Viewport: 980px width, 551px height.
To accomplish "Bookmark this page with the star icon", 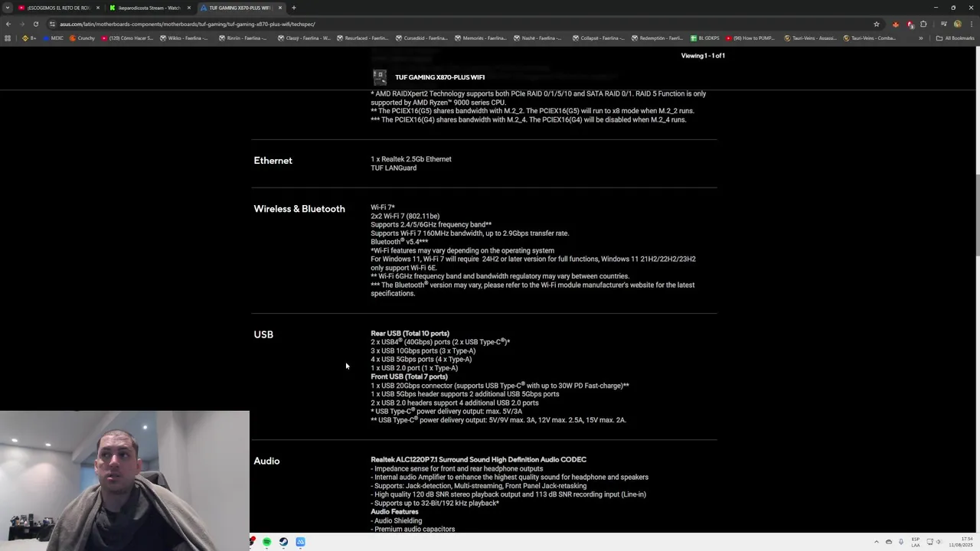I will tap(877, 24).
